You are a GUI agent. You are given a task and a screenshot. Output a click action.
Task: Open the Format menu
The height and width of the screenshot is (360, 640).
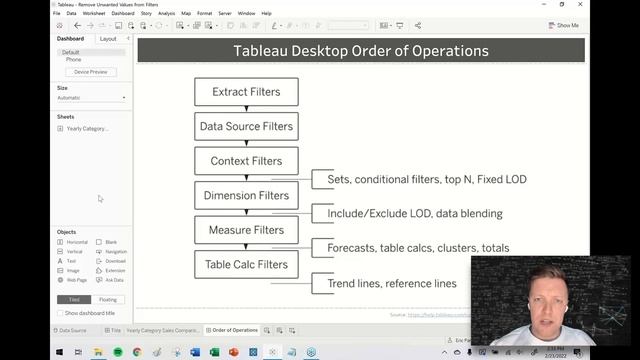204,13
